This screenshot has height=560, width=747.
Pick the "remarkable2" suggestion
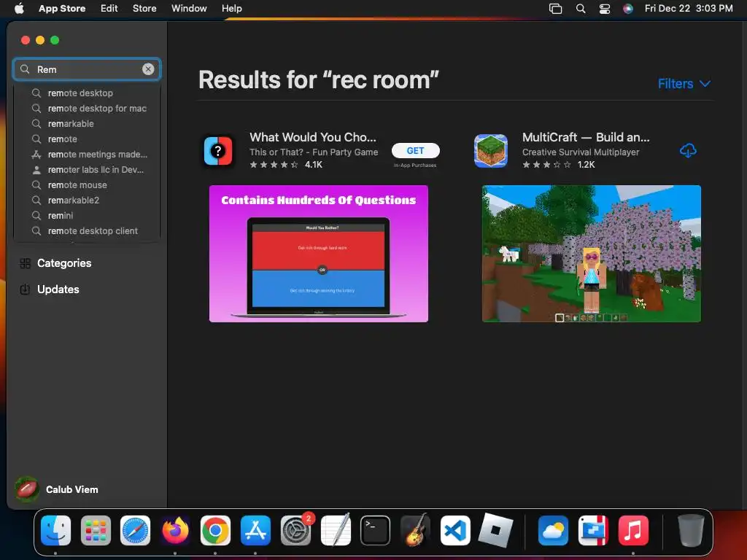click(87, 200)
